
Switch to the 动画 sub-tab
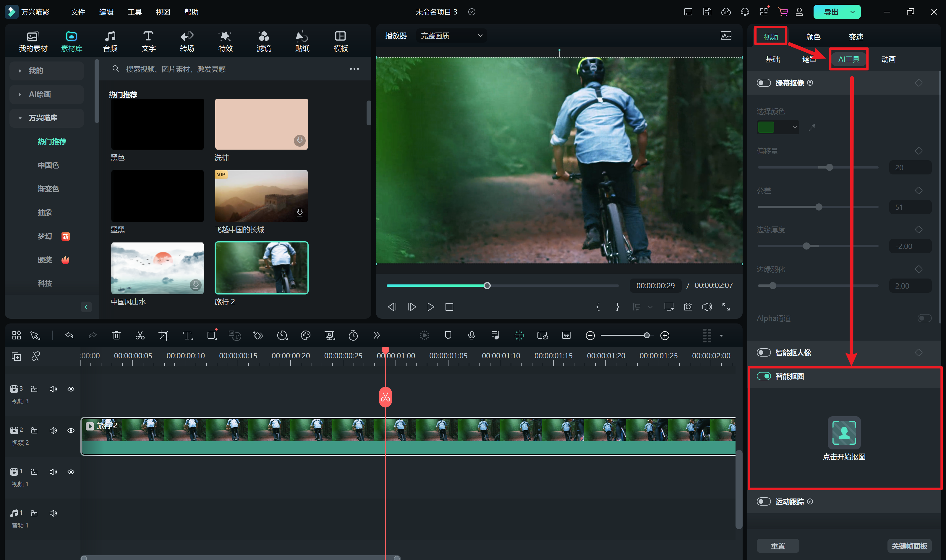(x=888, y=59)
